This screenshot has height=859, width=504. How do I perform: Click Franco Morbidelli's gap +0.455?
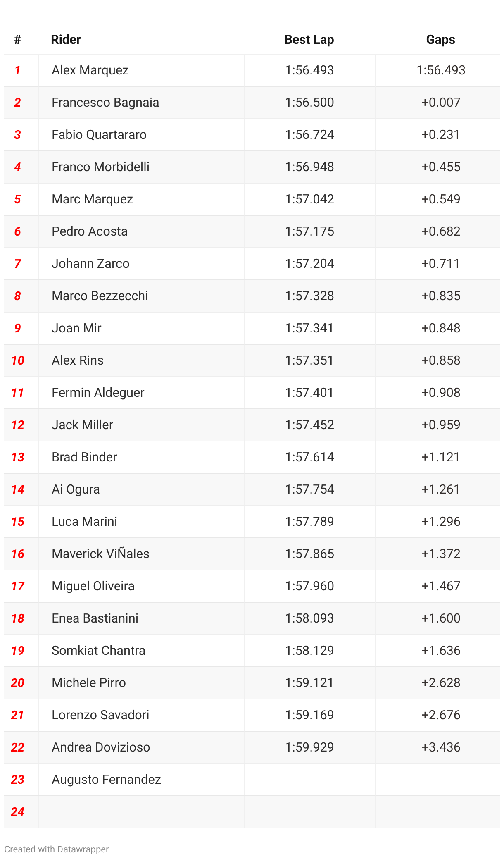point(440,167)
